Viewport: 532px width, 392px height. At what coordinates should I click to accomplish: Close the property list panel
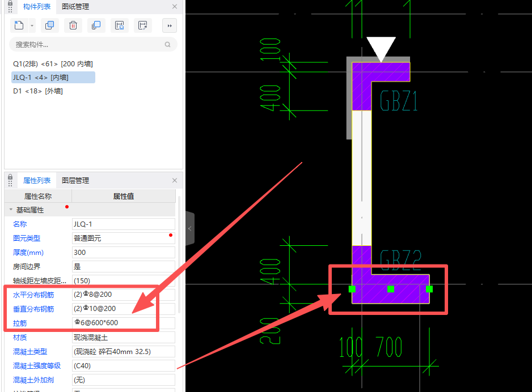pyautogui.click(x=175, y=181)
